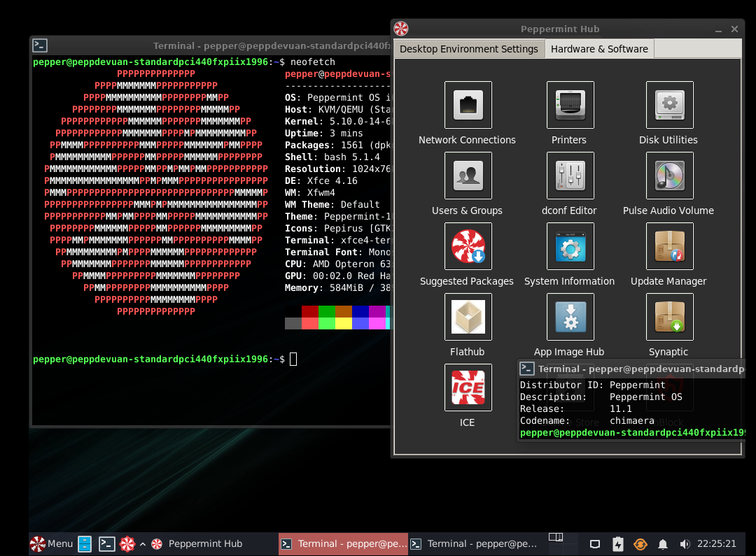Launch Synaptic package manager icon

pos(669,317)
